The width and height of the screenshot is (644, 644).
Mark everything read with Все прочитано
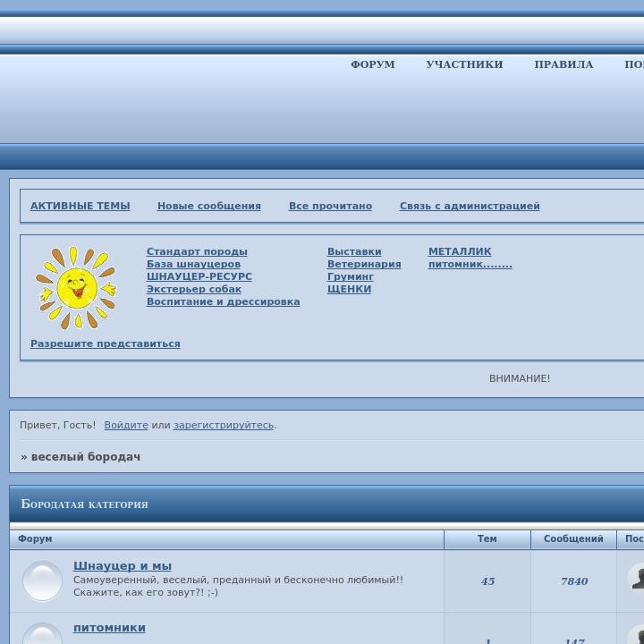pos(330,206)
